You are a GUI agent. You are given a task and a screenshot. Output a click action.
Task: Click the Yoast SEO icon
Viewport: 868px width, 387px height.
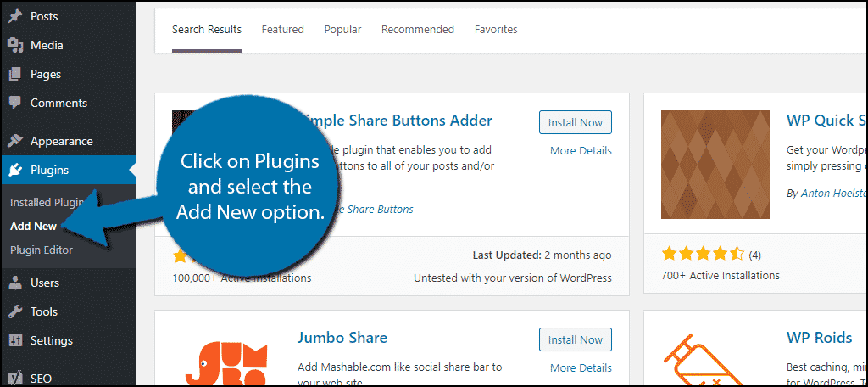click(15, 379)
